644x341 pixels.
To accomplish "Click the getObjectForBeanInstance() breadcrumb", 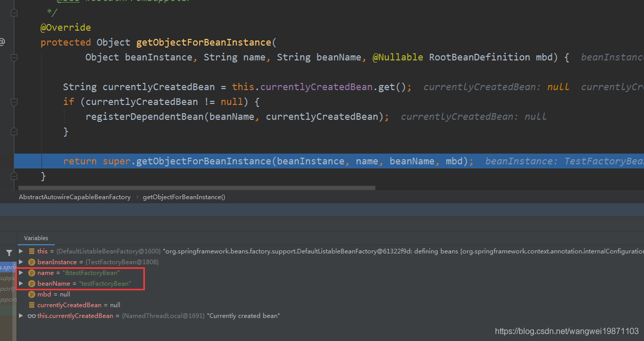I will [184, 197].
